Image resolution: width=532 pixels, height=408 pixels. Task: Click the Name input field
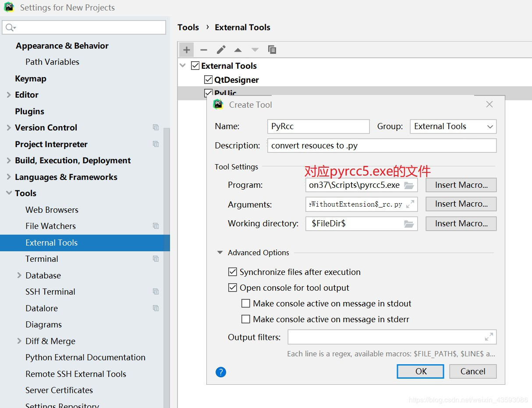318,127
